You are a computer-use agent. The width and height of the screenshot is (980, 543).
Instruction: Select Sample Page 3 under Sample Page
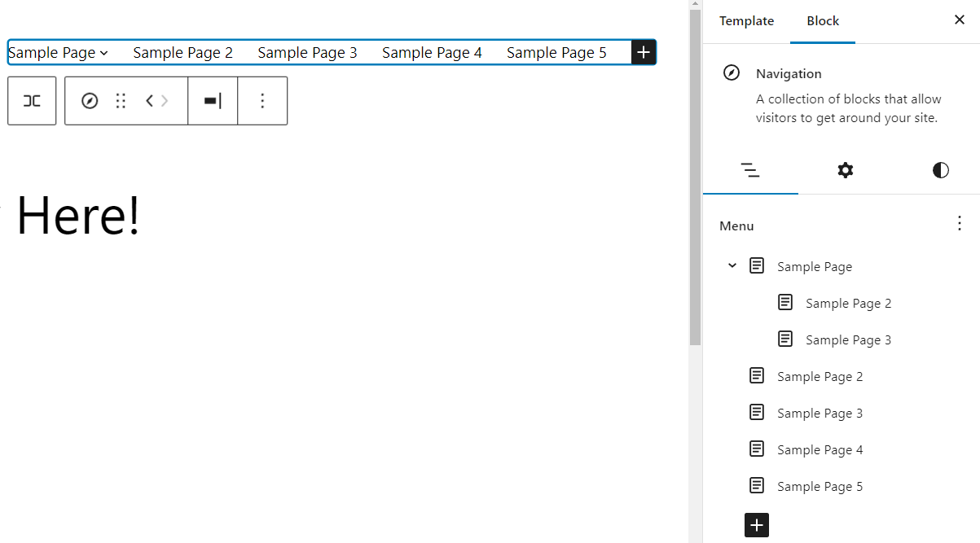pyautogui.click(x=849, y=339)
